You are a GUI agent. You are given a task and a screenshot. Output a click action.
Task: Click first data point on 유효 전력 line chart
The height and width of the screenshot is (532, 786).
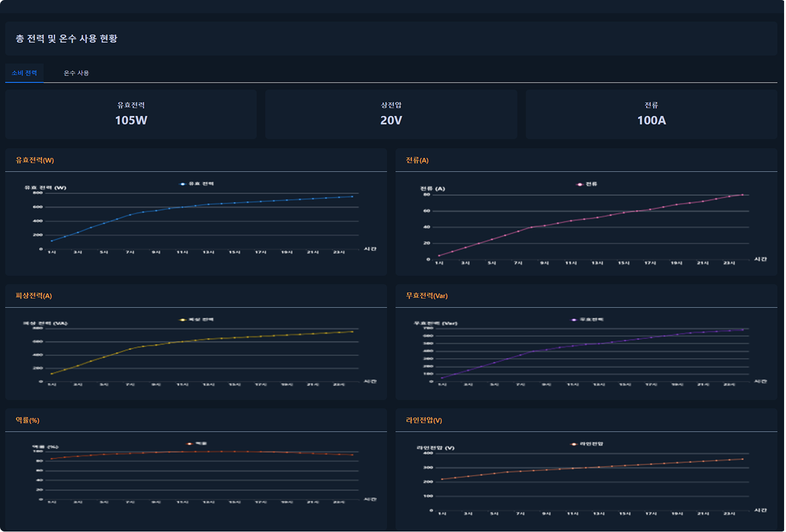pos(52,241)
